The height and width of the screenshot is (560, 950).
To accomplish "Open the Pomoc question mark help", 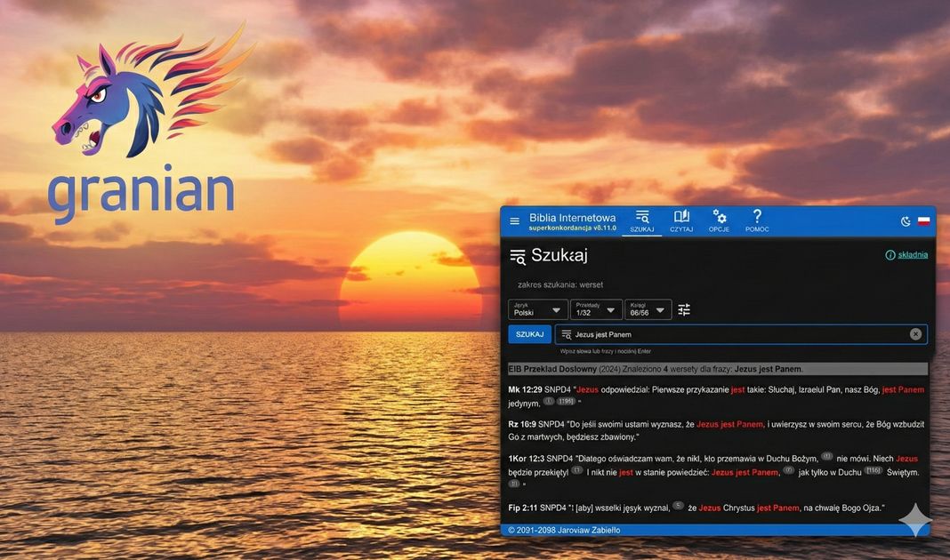I will click(x=757, y=220).
